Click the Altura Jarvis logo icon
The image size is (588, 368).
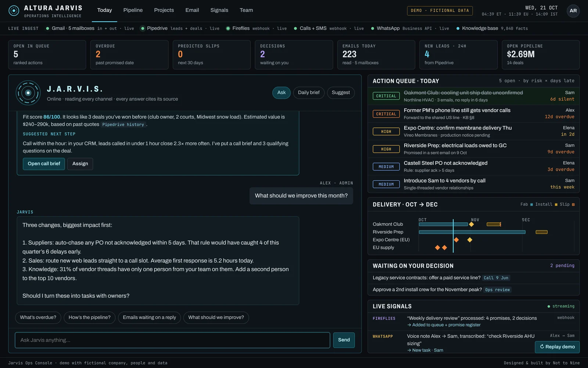click(x=14, y=11)
